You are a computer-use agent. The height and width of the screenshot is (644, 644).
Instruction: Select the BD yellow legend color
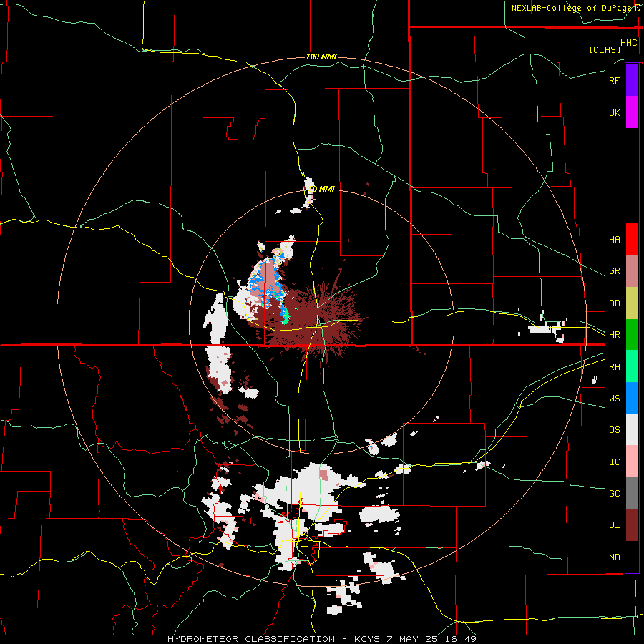632,303
